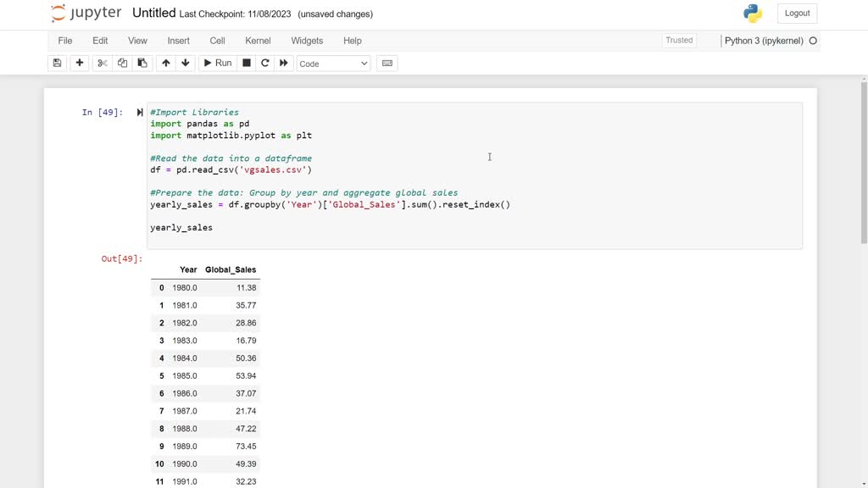Select the 35.77 sales value

click(247, 305)
